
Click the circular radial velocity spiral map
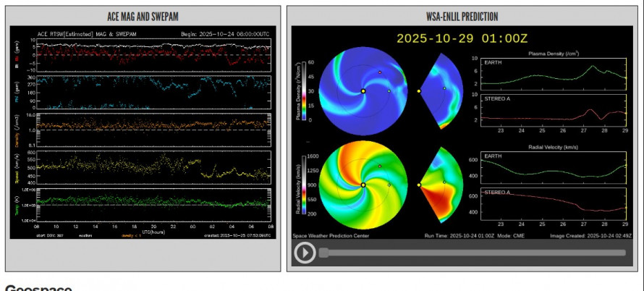point(363,185)
